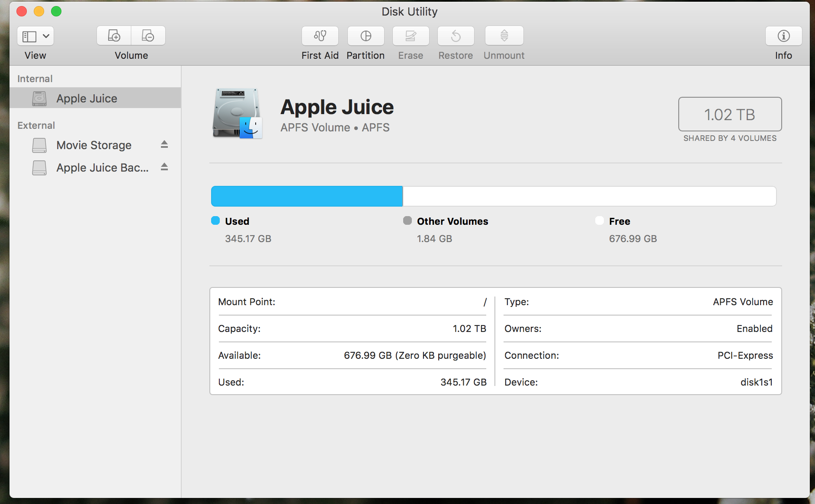Click the Owners Enabled value
Screen dimensions: 815x504
[754, 329]
